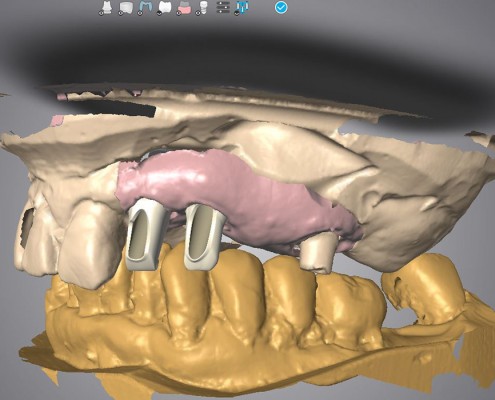Image resolution: width=495 pixels, height=400 pixels.
Task: Open the implant screw tool icon
Action: click(x=202, y=7)
